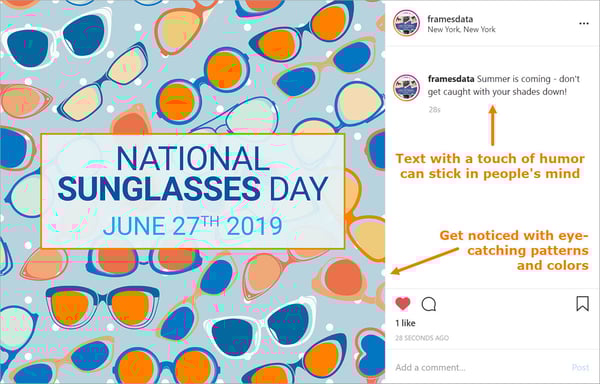Open framesdata username in post header
Image resolution: width=600 pixels, height=384 pixels.
[x=450, y=19]
